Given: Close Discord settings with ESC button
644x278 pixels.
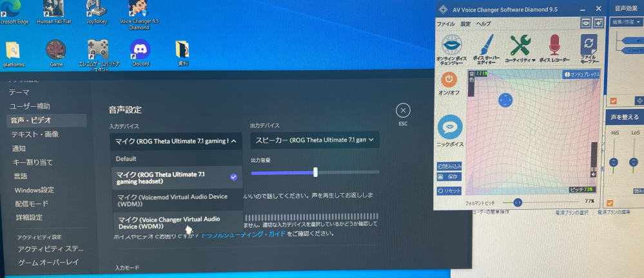Looking at the screenshot, I should point(404,111).
